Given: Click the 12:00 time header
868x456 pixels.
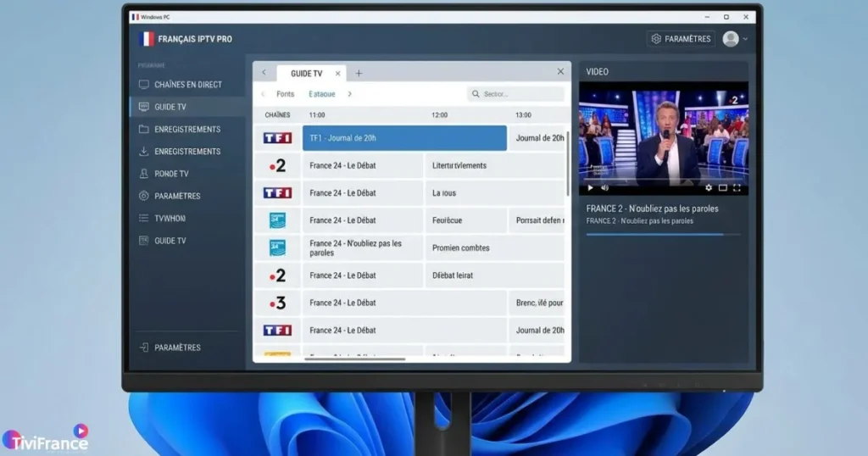Looking at the screenshot, I should tap(440, 115).
